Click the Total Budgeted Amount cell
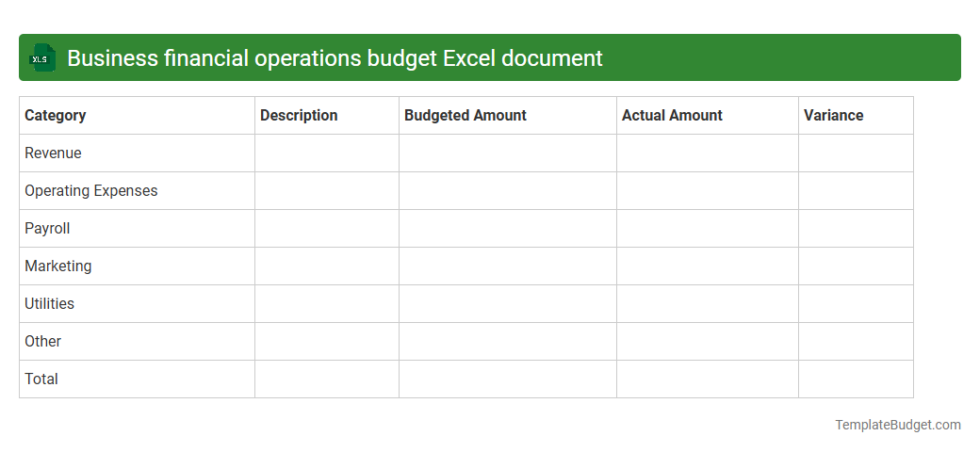980x452 pixels. tap(508, 379)
